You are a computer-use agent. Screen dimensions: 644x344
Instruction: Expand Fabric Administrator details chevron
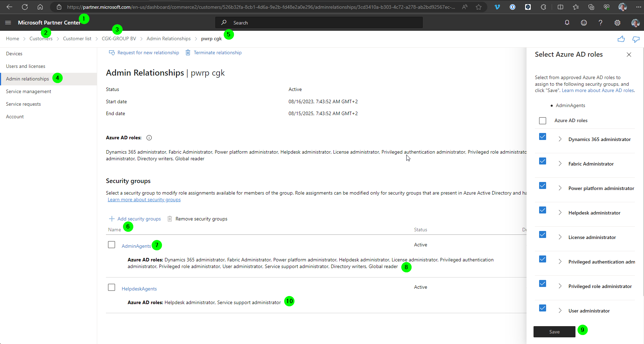click(560, 164)
